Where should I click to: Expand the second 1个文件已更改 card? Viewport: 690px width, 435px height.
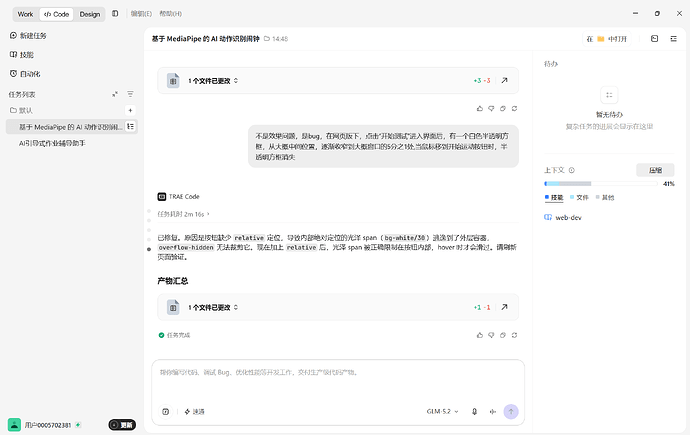[x=213, y=307]
